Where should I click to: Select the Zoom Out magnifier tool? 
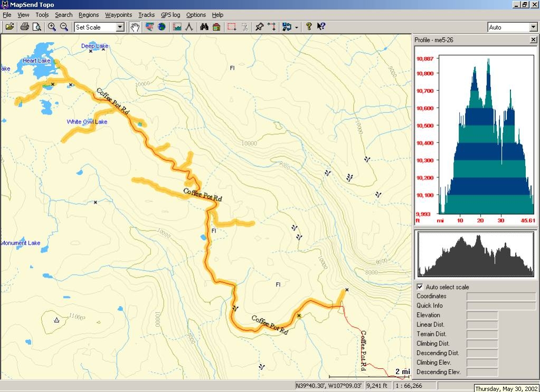(64, 27)
